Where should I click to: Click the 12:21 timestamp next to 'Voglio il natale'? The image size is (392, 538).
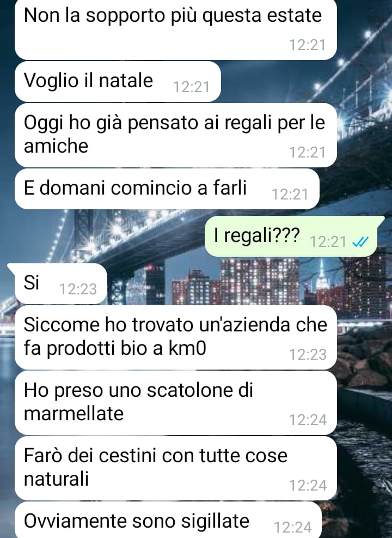[x=191, y=87]
